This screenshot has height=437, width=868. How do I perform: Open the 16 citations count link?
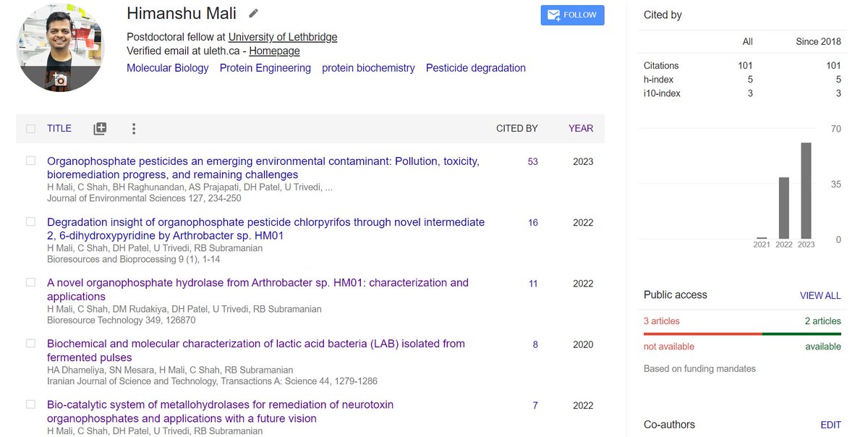coord(533,222)
